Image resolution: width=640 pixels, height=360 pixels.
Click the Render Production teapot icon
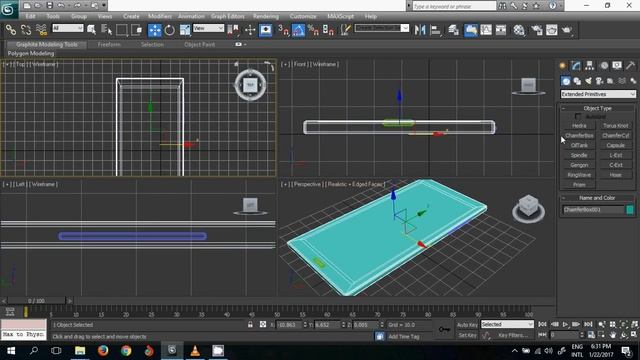567,30
